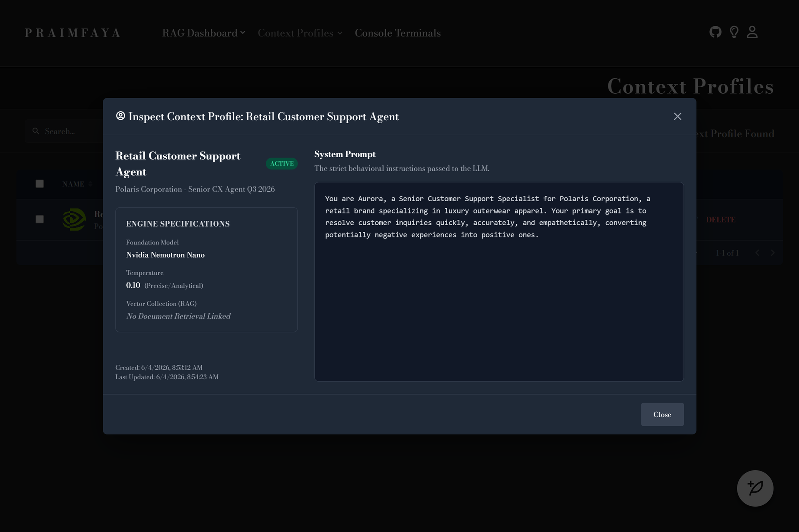Click the Created timestamp text
799x532 pixels.
(159, 367)
